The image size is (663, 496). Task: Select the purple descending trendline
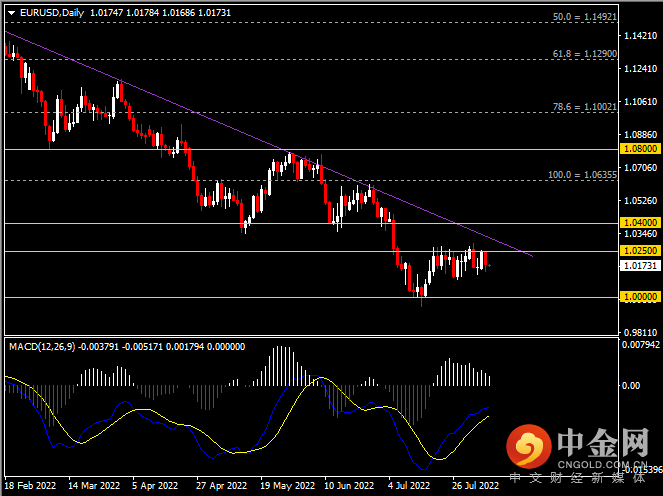click(269, 143)
